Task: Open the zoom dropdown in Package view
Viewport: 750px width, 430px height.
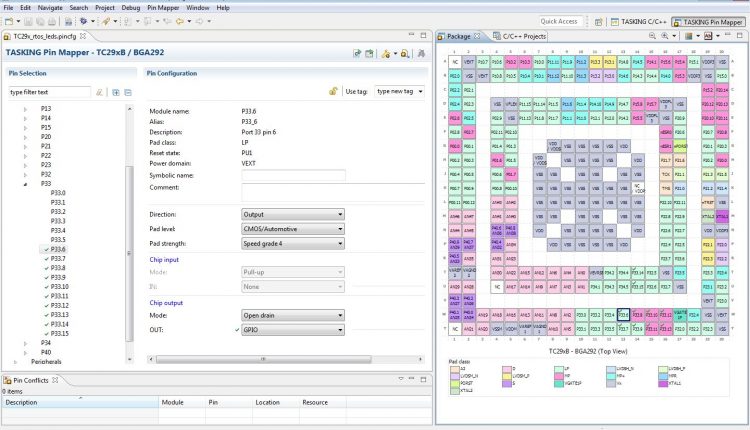Action: click(x=674, y=36)
